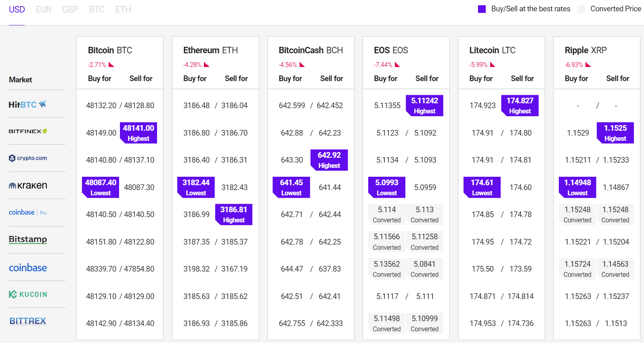Image resolution: width=644 pixels, height=343 pixels.
Task: Click Kraken lowest BCH buy price 641.45
Action: click(x=291, y=187)
